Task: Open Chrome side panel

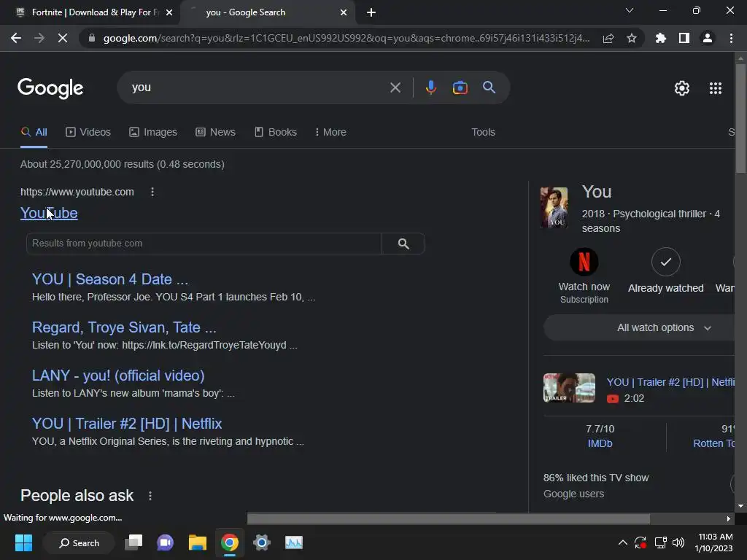Action: (x=684, y=38)
